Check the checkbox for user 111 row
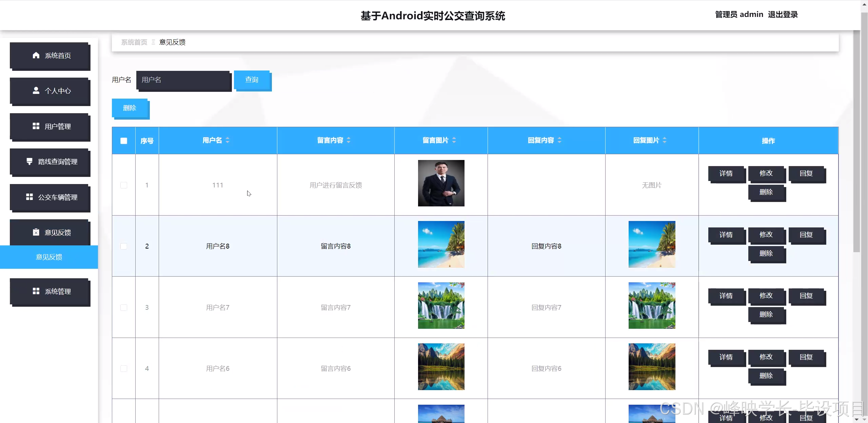The height and width of the screenshot is (423, 868). 124,185
